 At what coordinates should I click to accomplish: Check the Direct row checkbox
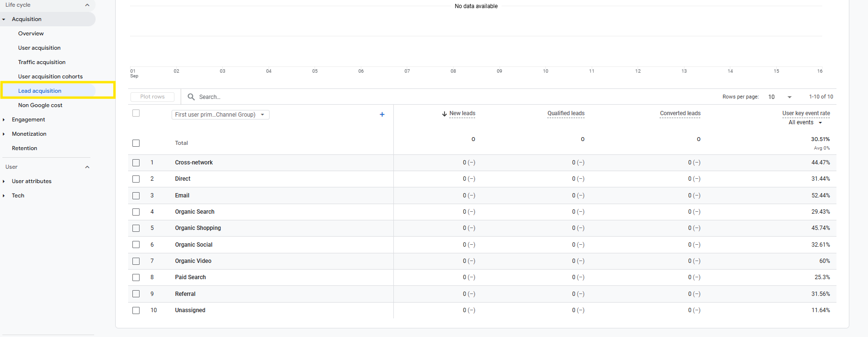point(136,179)
